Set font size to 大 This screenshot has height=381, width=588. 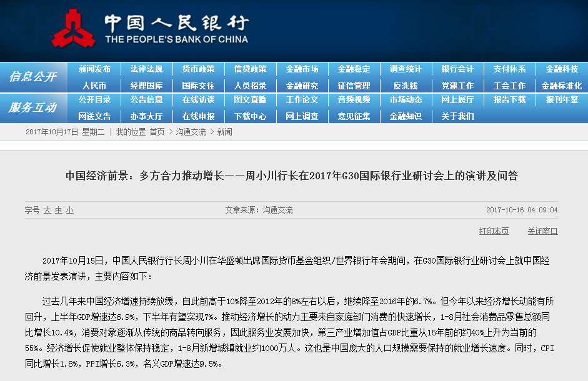click(x=47, y=210)
